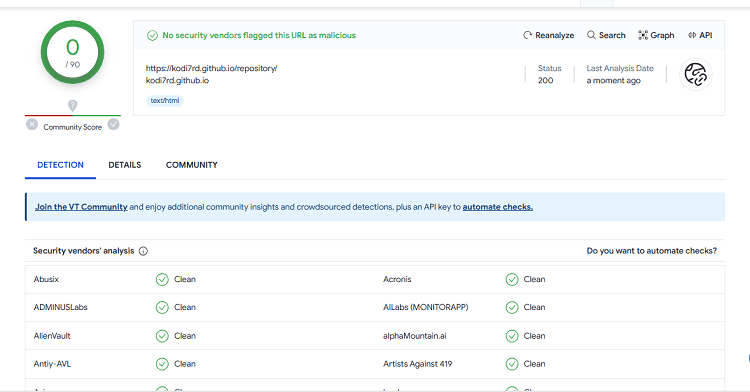Click the AILabs (MONITORAPP) vendor name
This screenshot has width=750, height=392.
[426, 307]
